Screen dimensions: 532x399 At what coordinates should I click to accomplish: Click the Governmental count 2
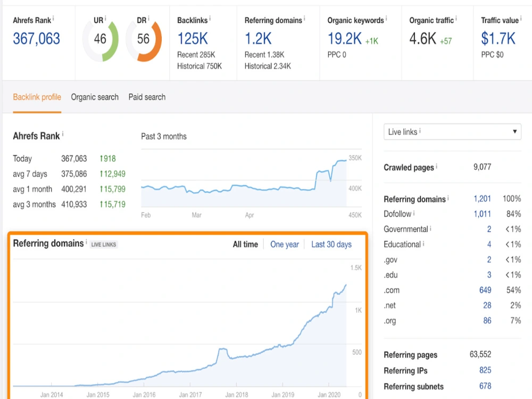[489, 229]
